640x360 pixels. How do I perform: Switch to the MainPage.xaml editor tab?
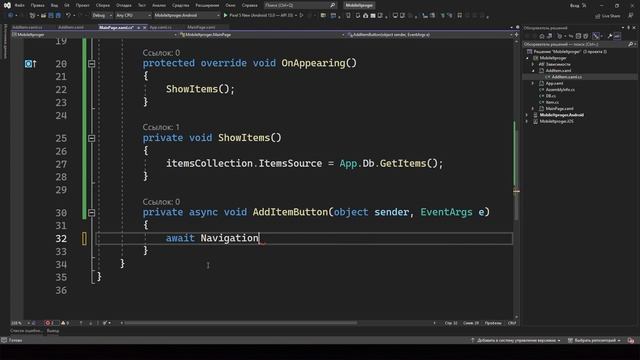pos(201,27)
